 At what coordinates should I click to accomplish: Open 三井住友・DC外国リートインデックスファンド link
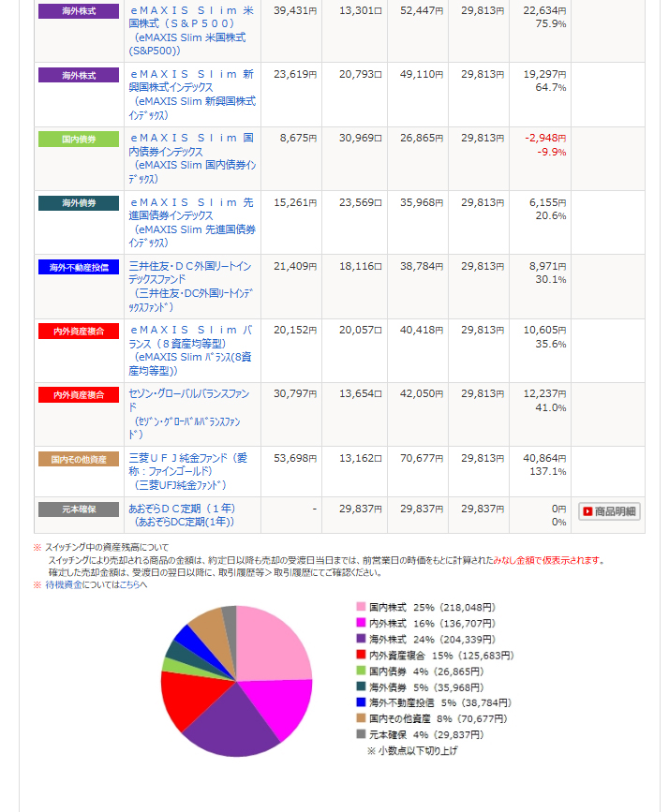tap(191, 278)
